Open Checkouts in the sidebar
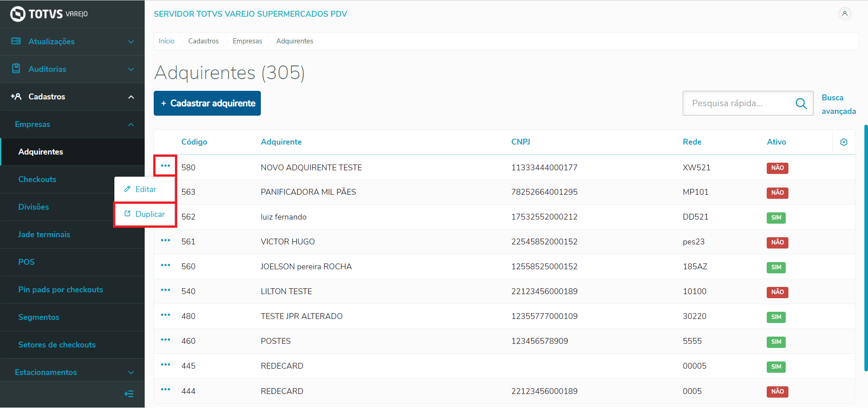868x408 pixels. click(37, 179)
